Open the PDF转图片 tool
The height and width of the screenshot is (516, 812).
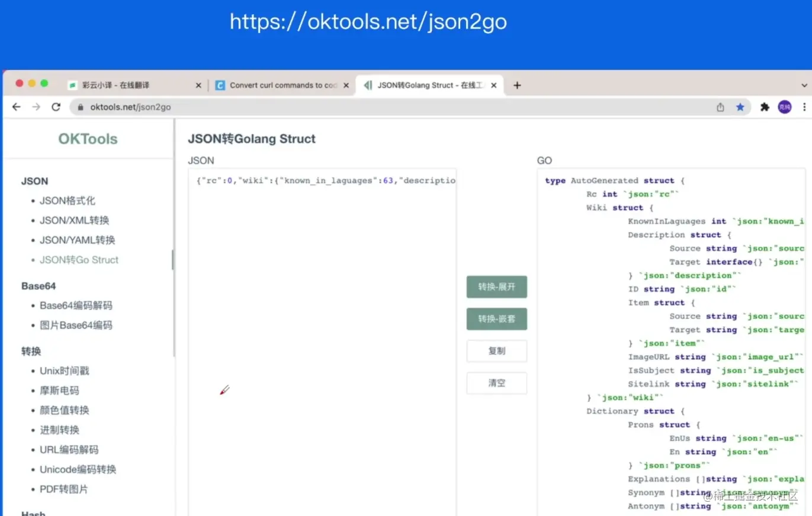click(64, 489)
